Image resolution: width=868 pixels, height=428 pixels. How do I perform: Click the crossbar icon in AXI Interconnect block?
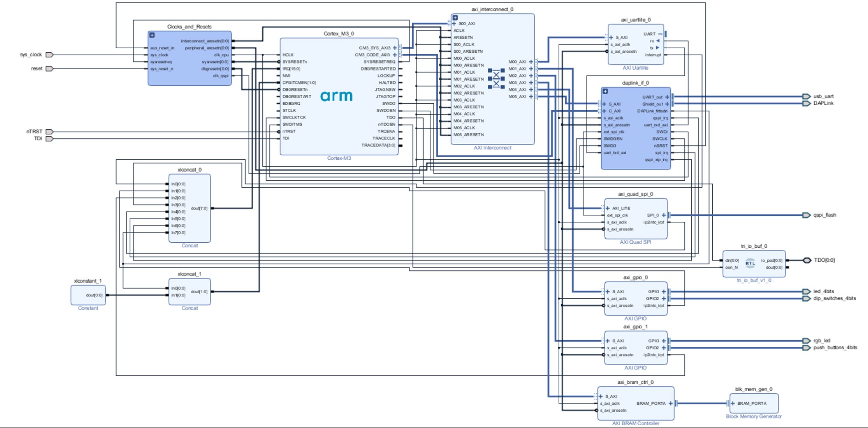496,79
